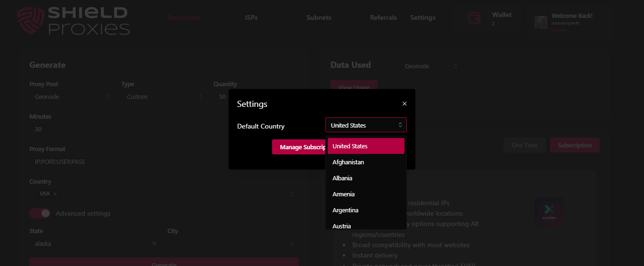644x266 pixels.
Task: Switch to Subscription plan option
Action: (574, 145)
